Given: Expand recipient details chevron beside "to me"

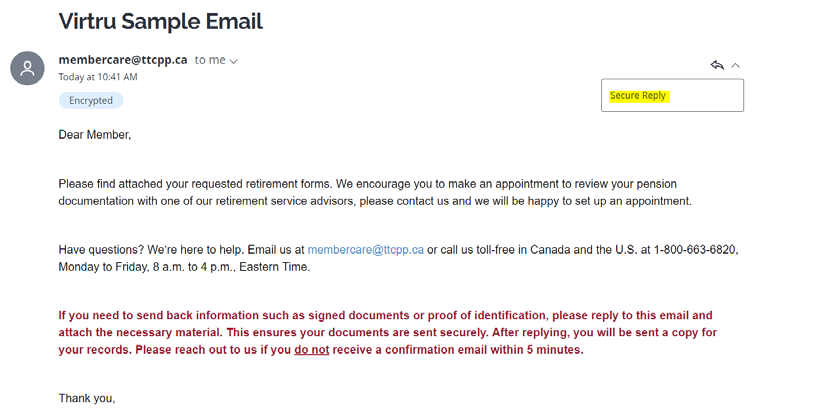Looking at the screenshot, I should [234, 61].
